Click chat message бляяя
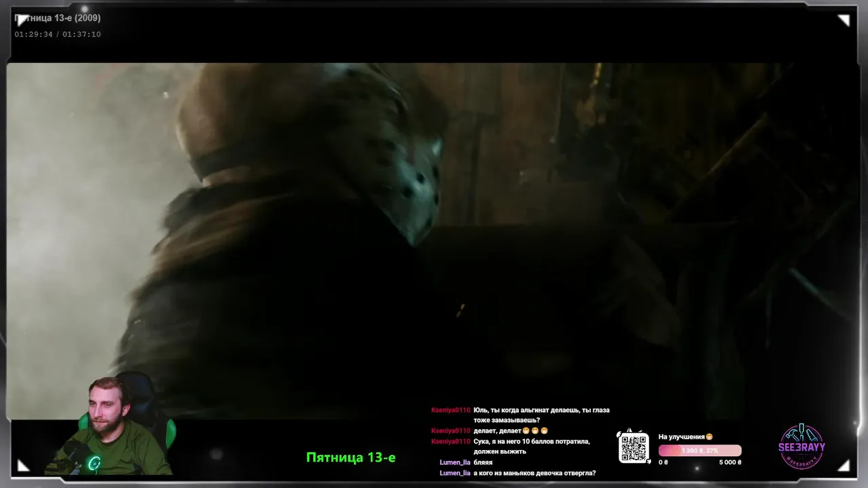This screenshot has height=488, width=868. [x=483, y=462]
